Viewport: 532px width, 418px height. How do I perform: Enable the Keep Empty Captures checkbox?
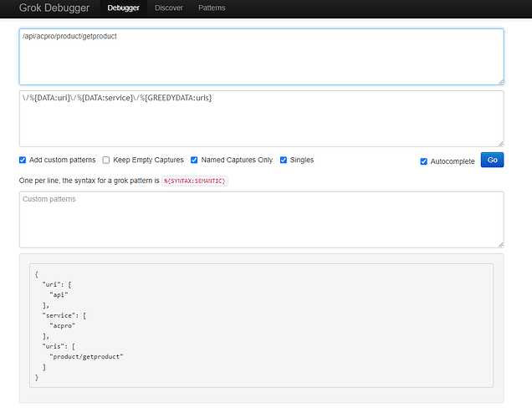pyautogui.click(x=106, y=160)
